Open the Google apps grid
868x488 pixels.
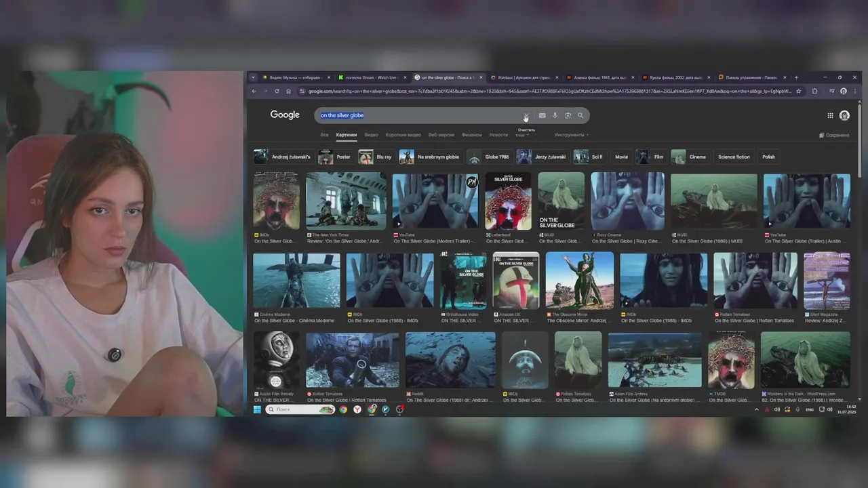[830, 115]
